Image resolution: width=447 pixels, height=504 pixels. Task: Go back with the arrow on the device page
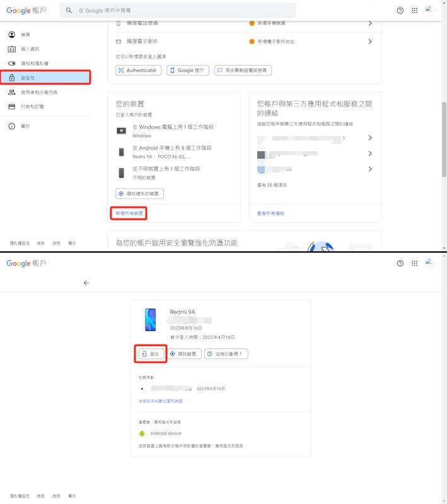click(x=86, y=283)
